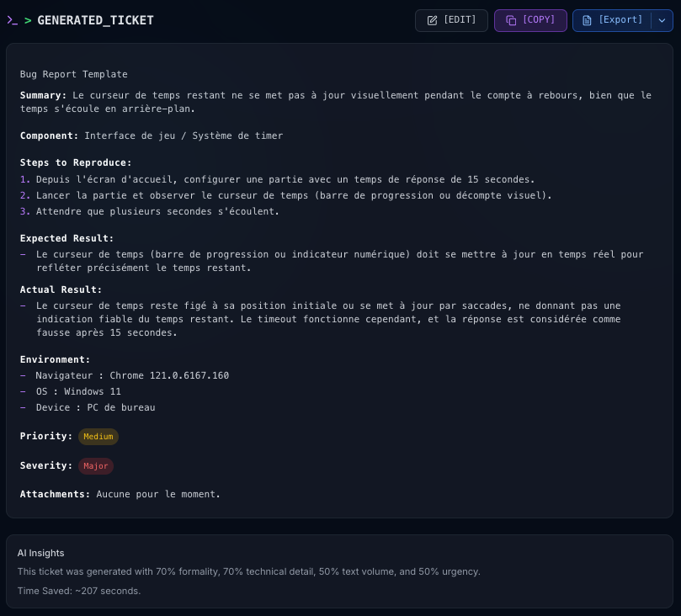Image resolution: width=681 pixels, height=616 pixels.
Task: Click the OS Windows 11 environment line
Action: click(x=78, y=391)
